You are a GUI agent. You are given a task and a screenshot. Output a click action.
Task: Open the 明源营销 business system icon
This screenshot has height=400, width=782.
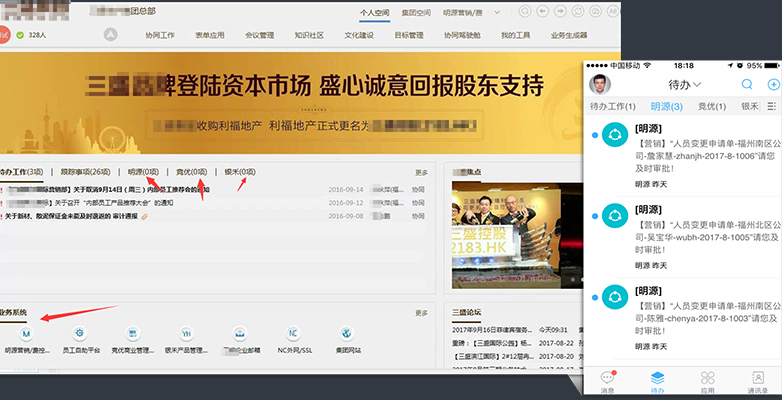27,333
